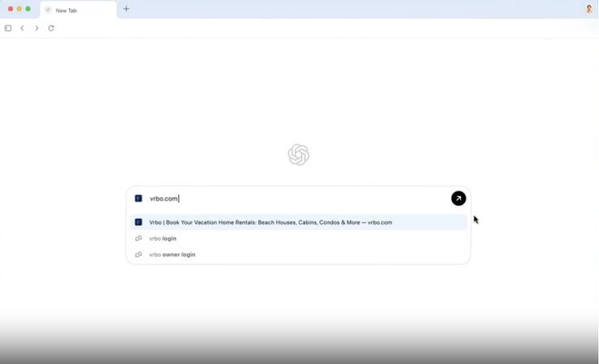Image resolution: width=599 pixels, height=364 pixels.
Task: Click the ChatGPT logo in the center
Action: click(x=299, y=154)
